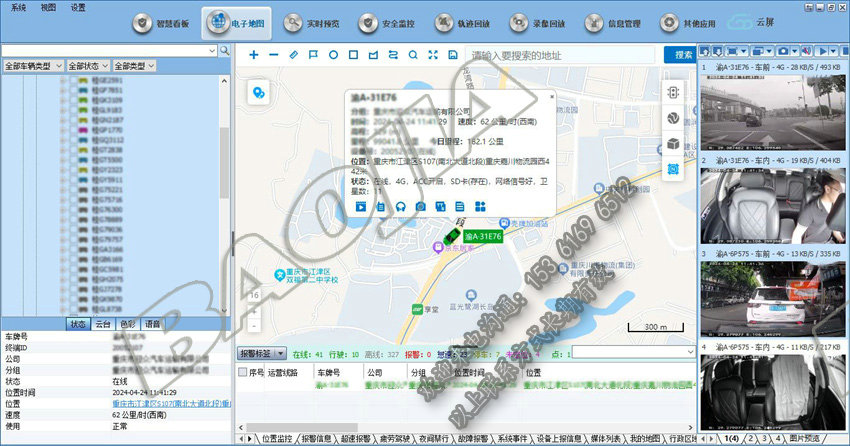The image size is (850, 446).
Task: Click the 云台 panel button
Action: tap(103, 324)
